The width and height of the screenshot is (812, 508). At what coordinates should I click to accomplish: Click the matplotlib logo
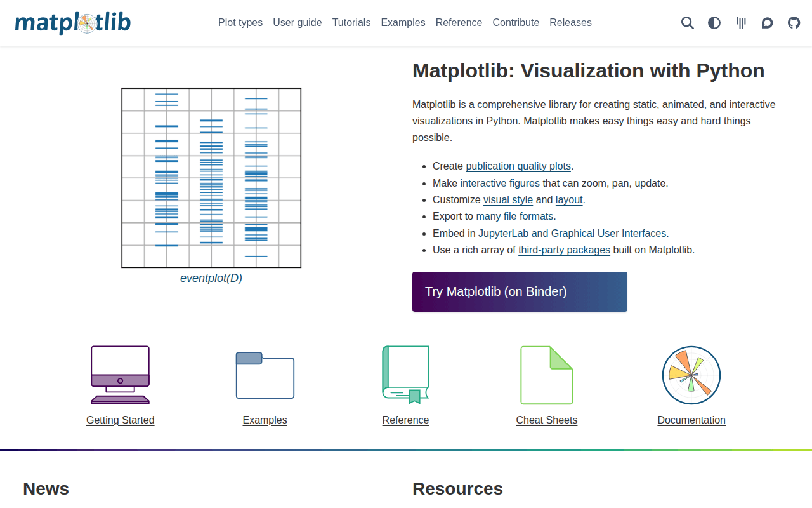coord(73,23)
